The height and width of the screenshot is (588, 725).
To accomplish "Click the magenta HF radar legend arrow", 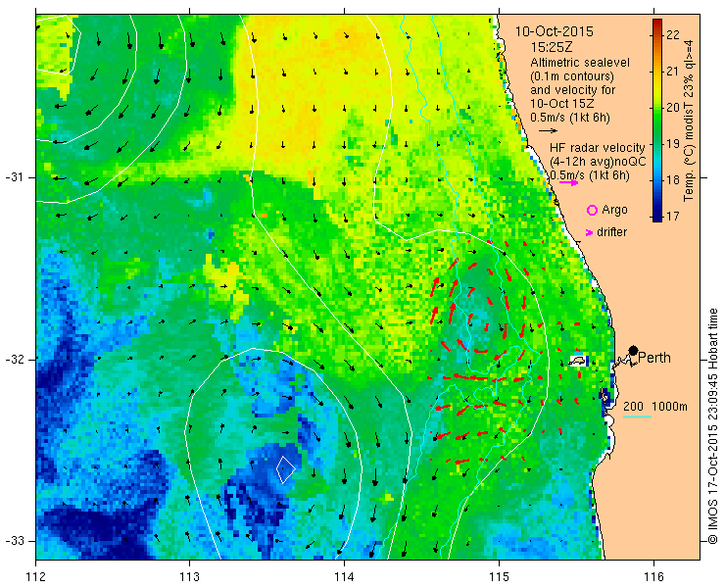I will (568, 182).
